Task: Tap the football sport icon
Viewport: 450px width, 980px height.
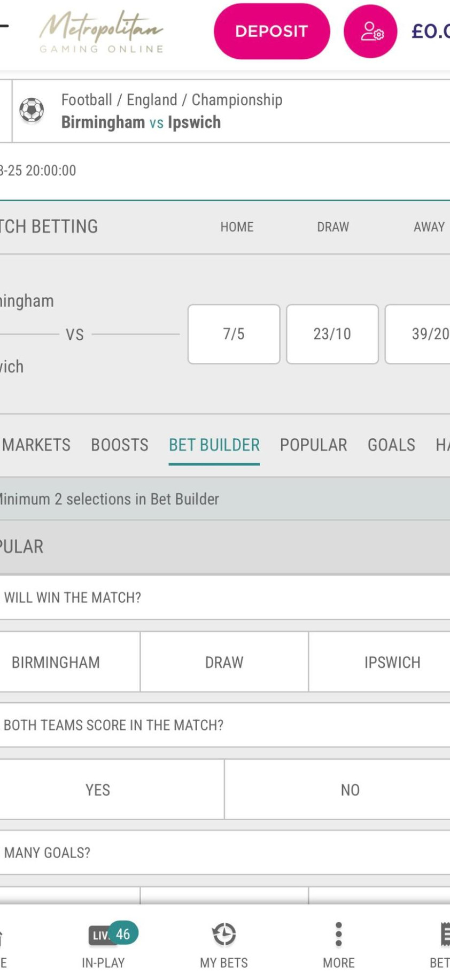Action: [32, 111]
